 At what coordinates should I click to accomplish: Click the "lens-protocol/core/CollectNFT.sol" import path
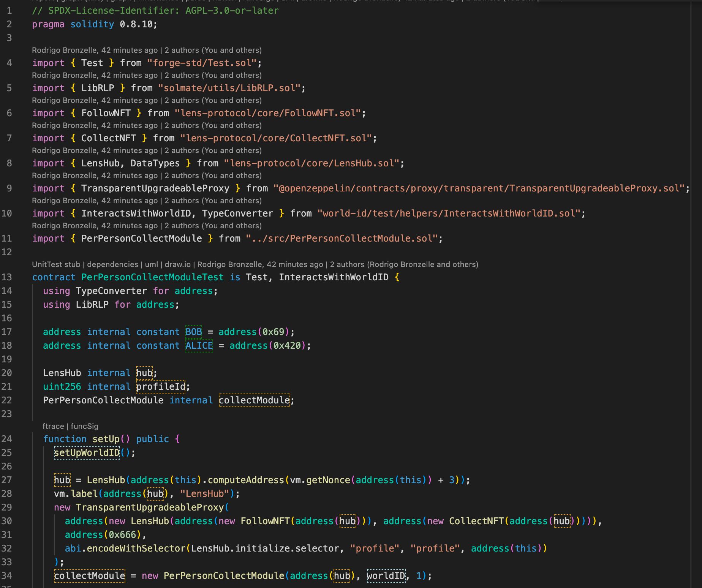(x=276, y=138)
